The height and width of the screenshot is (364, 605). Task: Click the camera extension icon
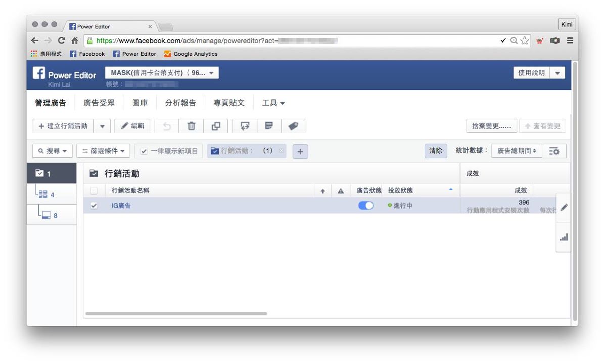pyautogui.click(x=555, y=40)
